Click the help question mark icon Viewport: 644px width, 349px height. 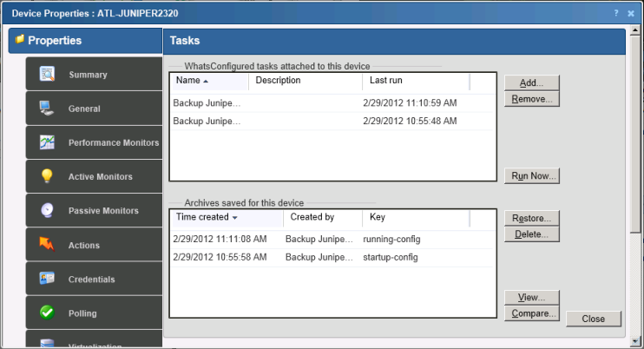point(616,14)
